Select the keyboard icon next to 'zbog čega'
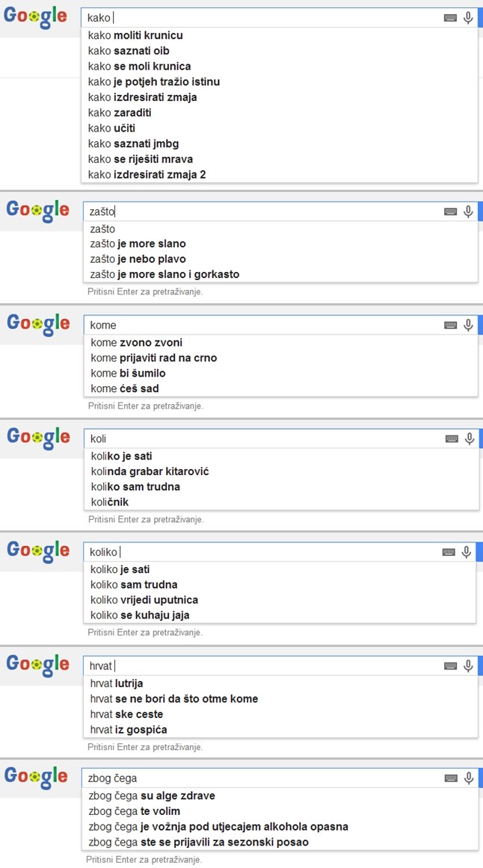Image resolution: width=483 pixels, height=868 pixels. point(449,777)
